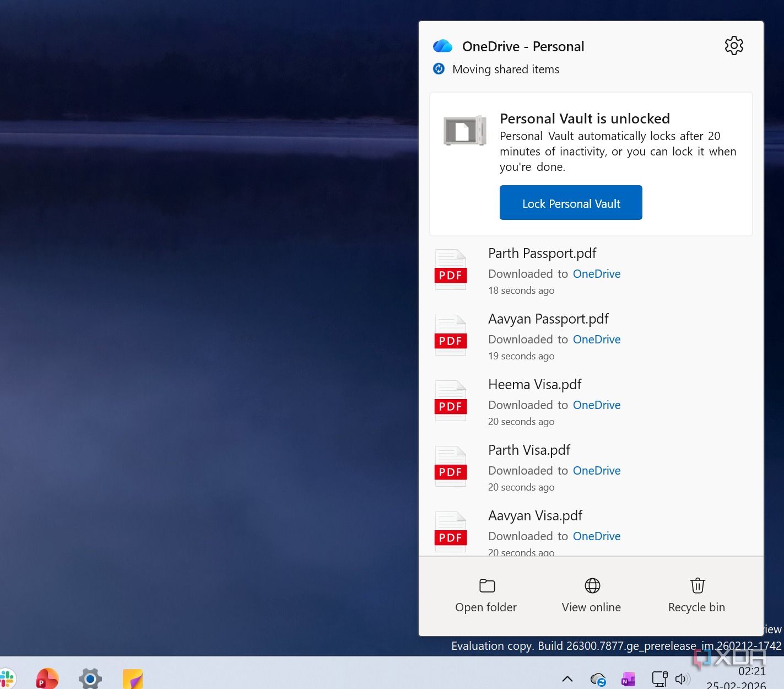Open the Settings app on the taskbar
The image size is (784, 689).
point(90,679)
